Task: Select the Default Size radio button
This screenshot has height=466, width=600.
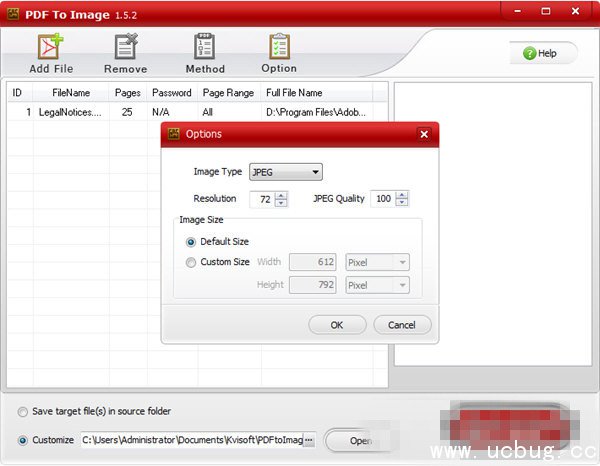Action: pyautogui.click(x=191, y=242)
